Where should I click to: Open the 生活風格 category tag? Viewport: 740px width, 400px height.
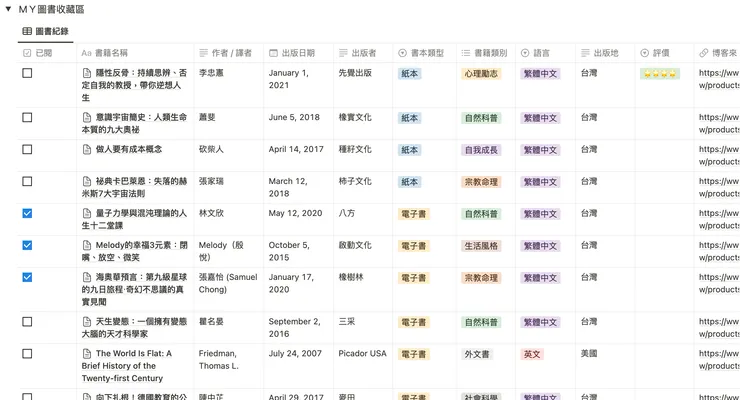[x=481, y=246]
